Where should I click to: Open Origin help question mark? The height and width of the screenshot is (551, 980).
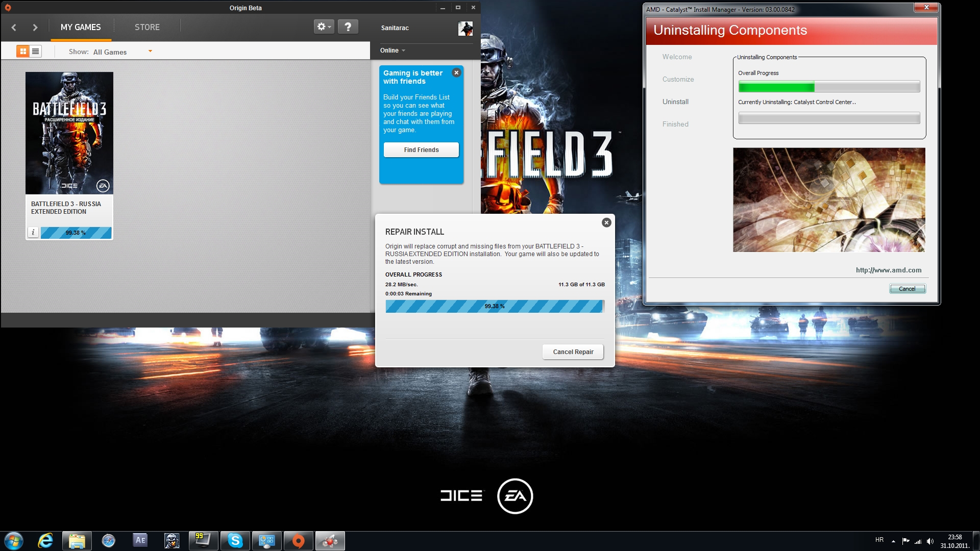pos(348,27)
